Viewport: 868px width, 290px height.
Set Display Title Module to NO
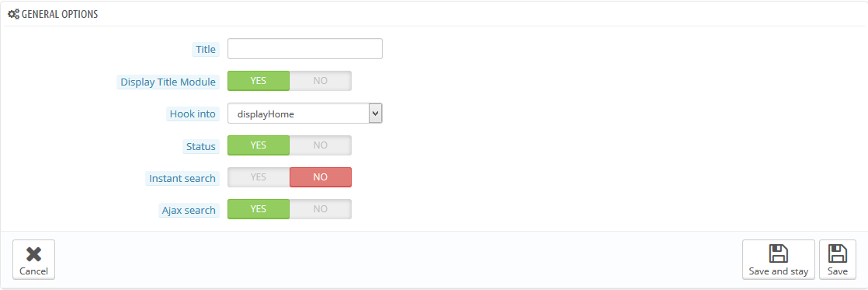(x=321, y=80)
